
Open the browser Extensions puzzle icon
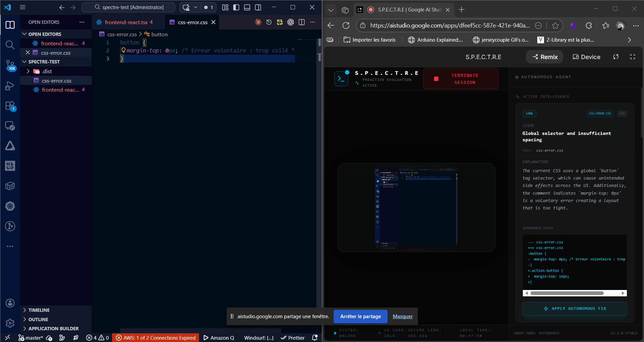[589, 26]
